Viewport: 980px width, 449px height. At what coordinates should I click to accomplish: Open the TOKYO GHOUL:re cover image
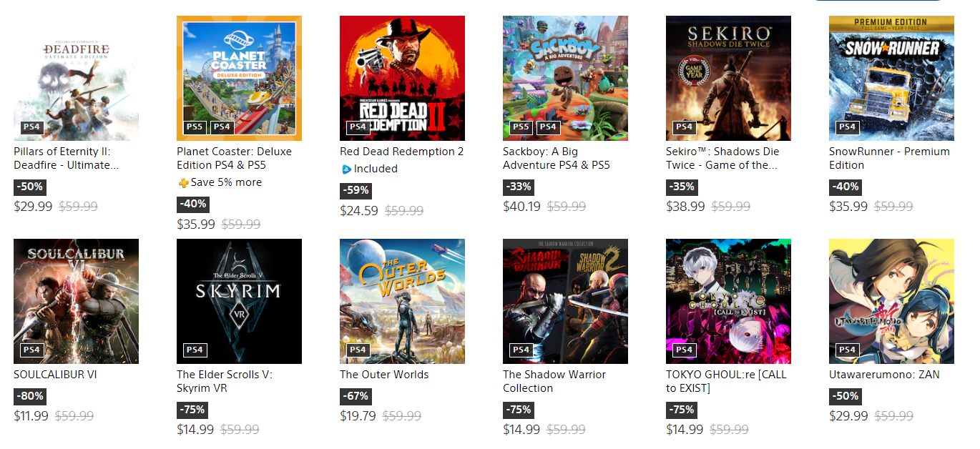tap(728, 301)
